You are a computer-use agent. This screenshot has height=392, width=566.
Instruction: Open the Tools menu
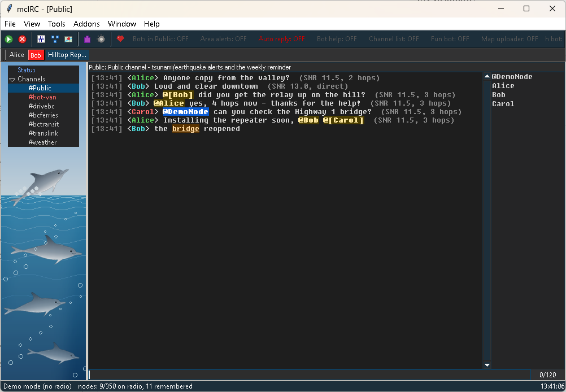56,24
